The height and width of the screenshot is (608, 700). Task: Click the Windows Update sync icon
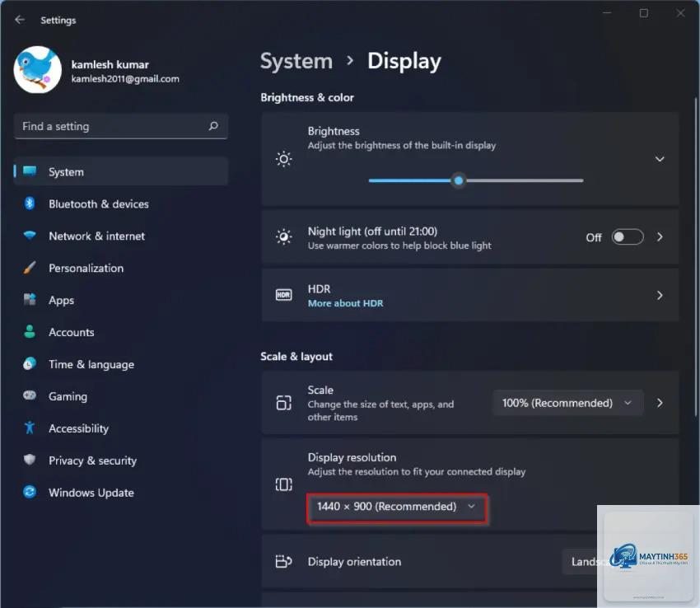pyautogui.click(x=30, y=492)
